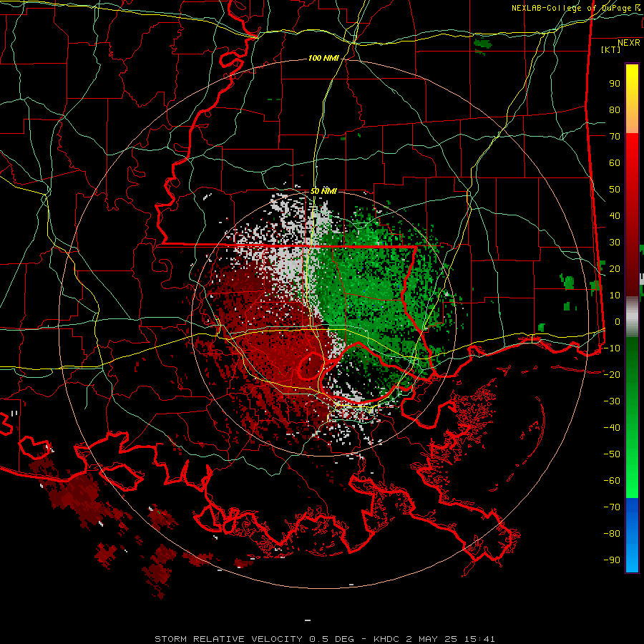
Task: Click the 90 value on the velocity scale
Action: pos(615,84)
